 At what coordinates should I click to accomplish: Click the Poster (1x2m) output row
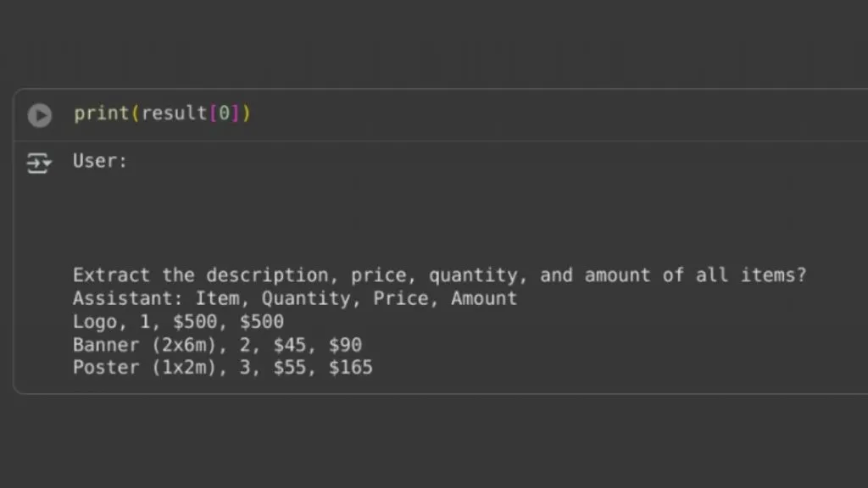pos(223,368)
